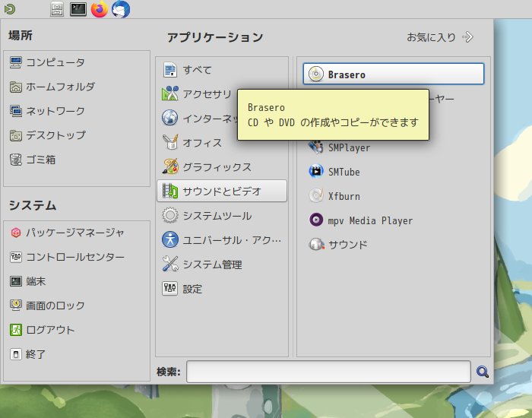Click the パッケージマネージャ icon
The width and height of the screenshot is (532, 418).
[16, 233]
